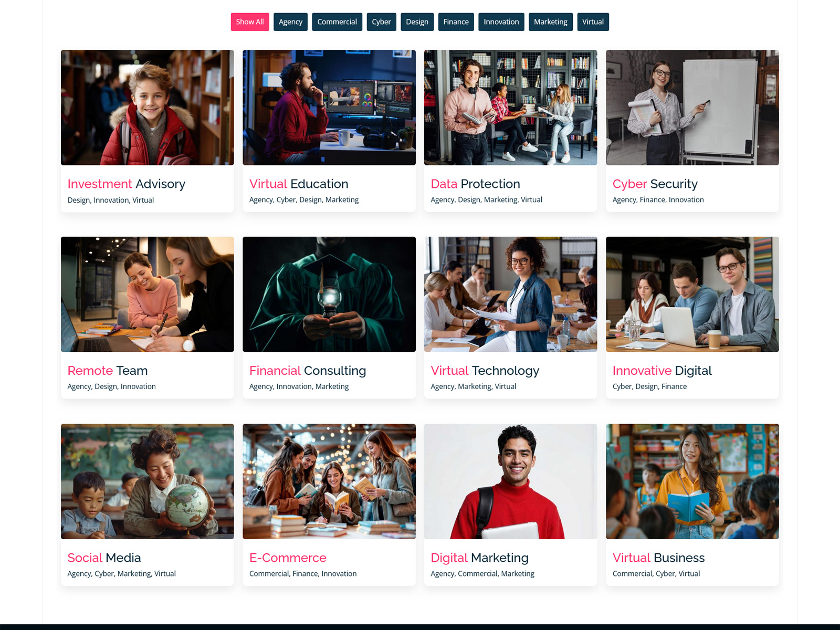Screen dimensions: 840x630
Task: Click the Data Protection image with bookshelf
Action: [510, 108]
